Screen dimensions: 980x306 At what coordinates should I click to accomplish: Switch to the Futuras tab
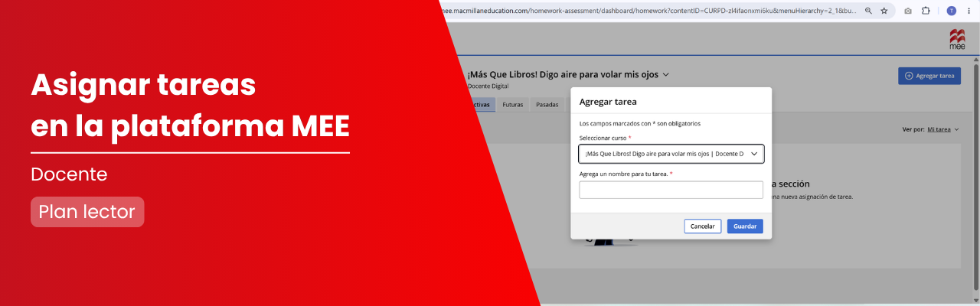pos(513,105)
